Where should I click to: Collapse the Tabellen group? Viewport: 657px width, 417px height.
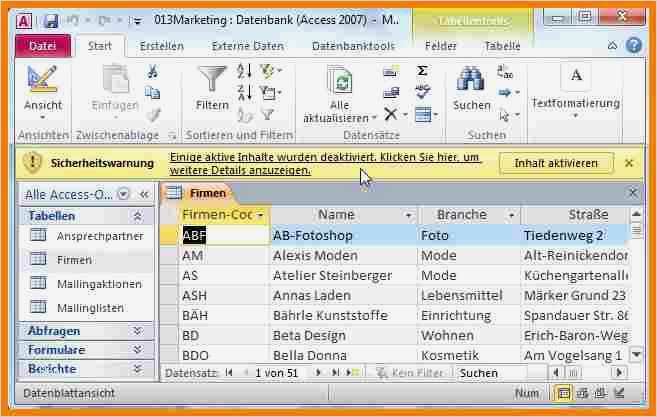click(x=137, y=216)
